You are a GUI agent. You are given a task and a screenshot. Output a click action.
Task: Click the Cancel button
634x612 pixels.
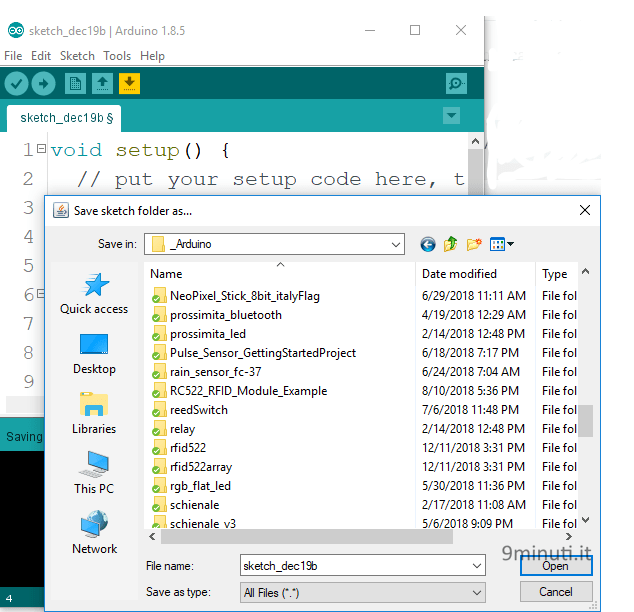coord(556,592)
